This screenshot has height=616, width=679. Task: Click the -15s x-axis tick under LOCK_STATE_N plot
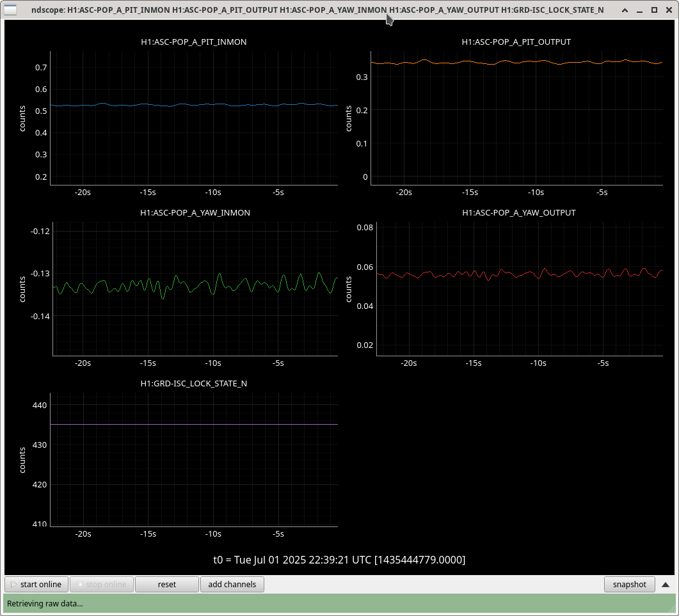[x=148, y=533]
